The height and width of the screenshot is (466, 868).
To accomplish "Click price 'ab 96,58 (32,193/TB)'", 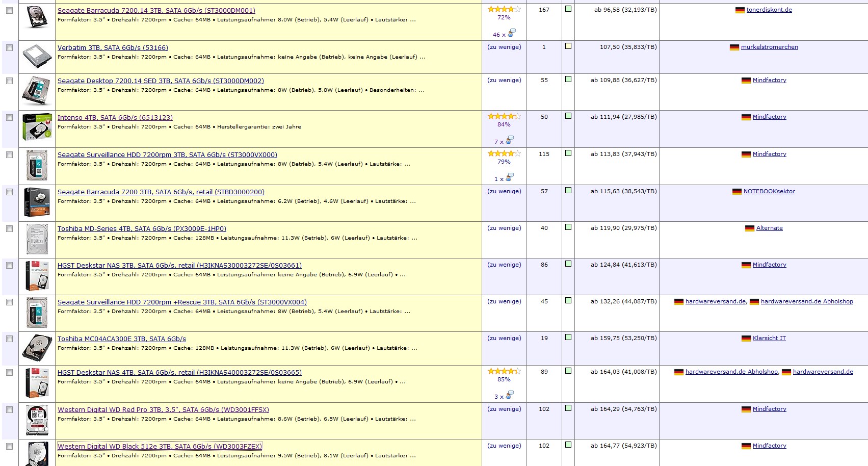I will click(625, 10).
